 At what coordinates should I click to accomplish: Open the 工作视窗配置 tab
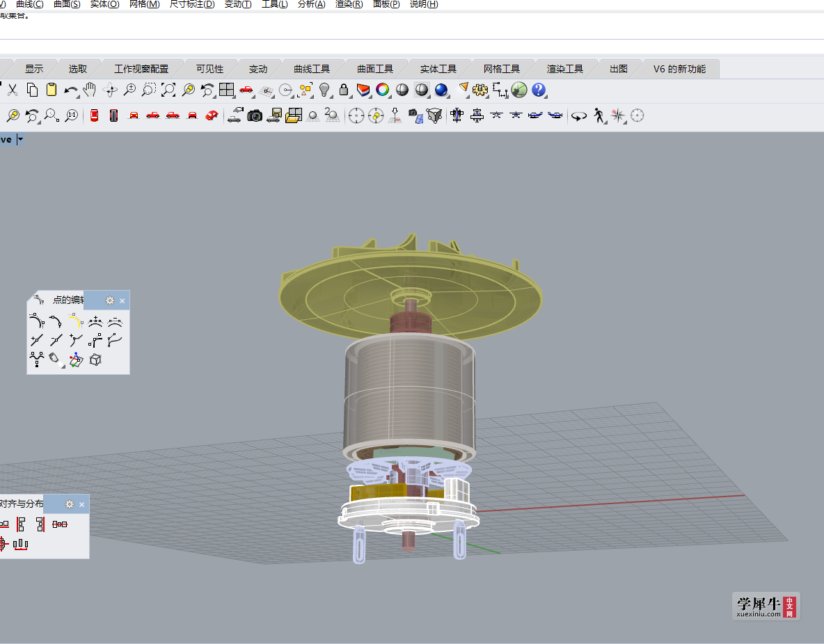pos(141,69)
